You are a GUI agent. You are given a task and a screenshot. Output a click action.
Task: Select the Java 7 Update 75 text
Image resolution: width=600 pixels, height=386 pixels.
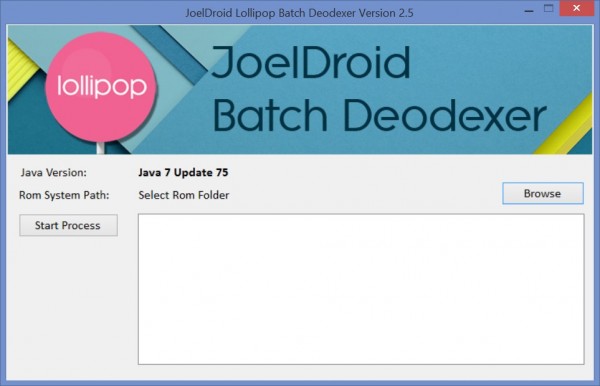183,173
